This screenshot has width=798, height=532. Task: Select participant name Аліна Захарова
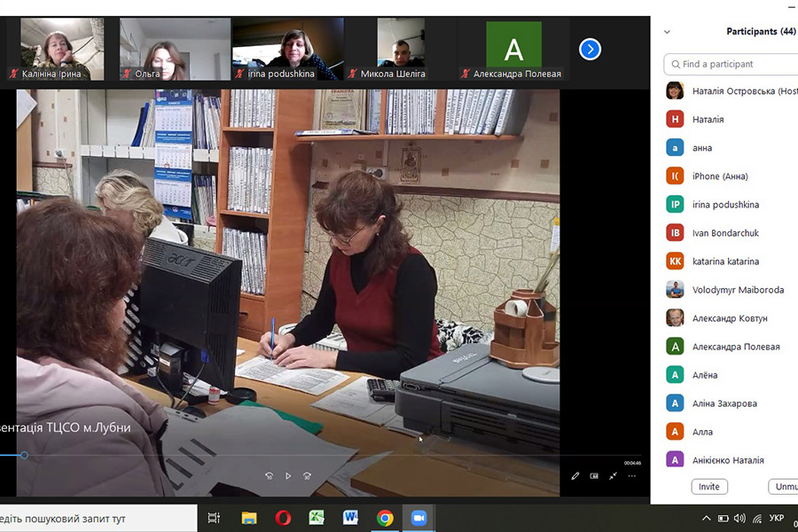pos(724,403)
